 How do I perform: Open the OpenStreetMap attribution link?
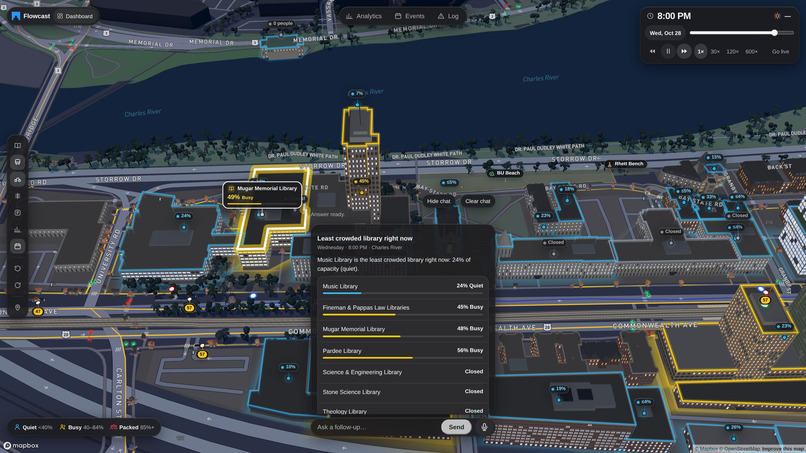pyautogui.click(x=742, y=449)
